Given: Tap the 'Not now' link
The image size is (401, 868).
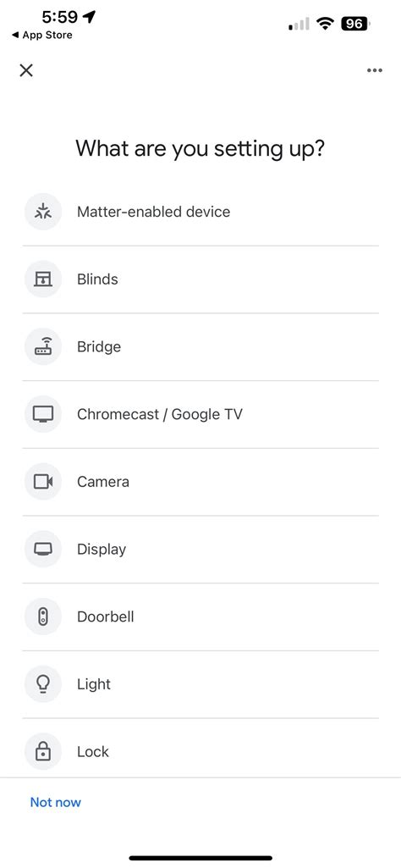Looking at the screenshot, I should click(x=55, y=802).
